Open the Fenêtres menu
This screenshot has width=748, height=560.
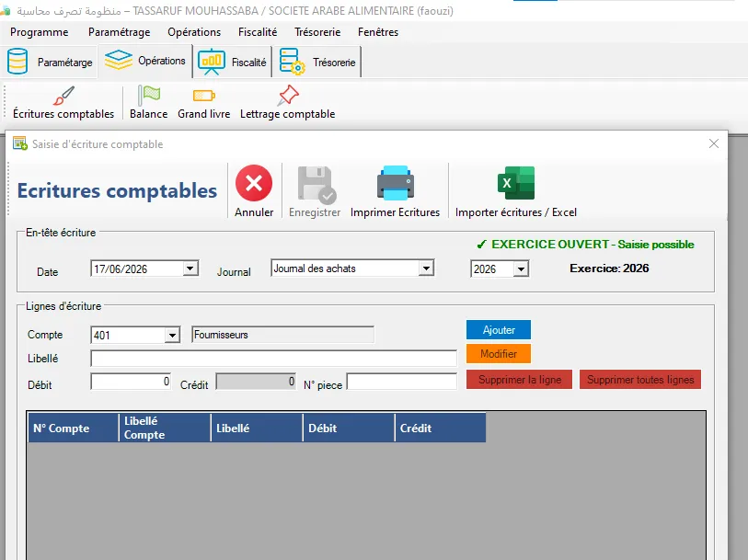click(378, 32)
